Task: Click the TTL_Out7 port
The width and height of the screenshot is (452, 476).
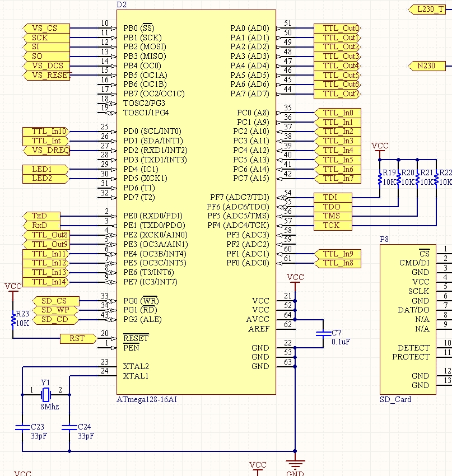Action: [337, 94]
